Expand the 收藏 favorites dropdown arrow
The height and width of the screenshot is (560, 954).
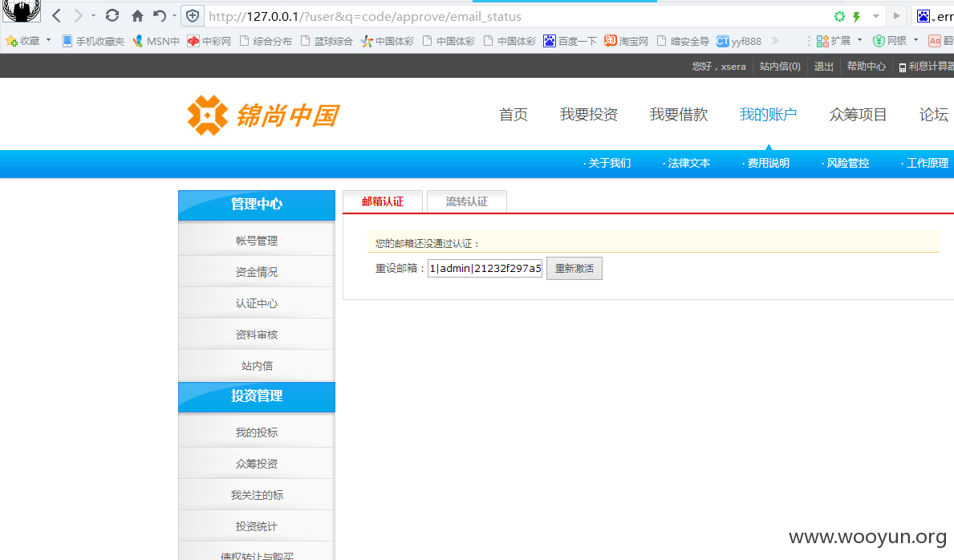tap(48, 40)
